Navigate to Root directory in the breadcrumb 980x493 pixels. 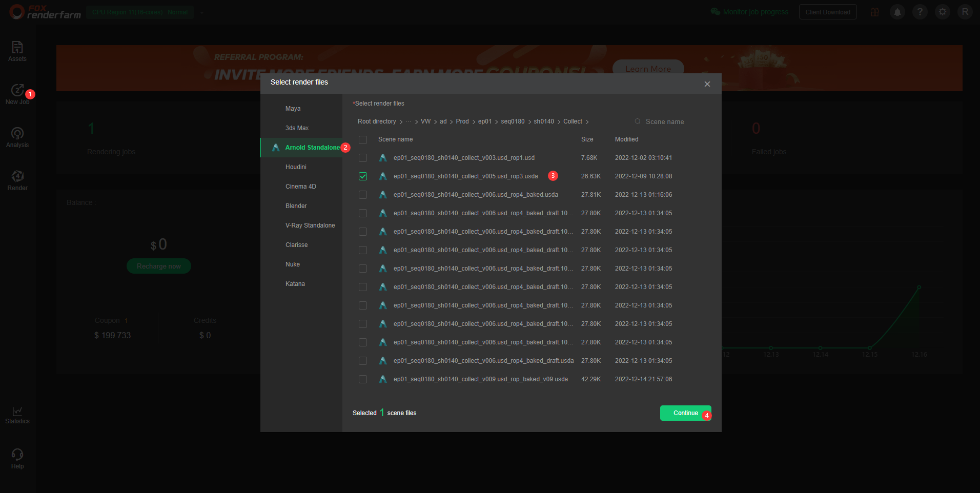[x=377, y=121]
